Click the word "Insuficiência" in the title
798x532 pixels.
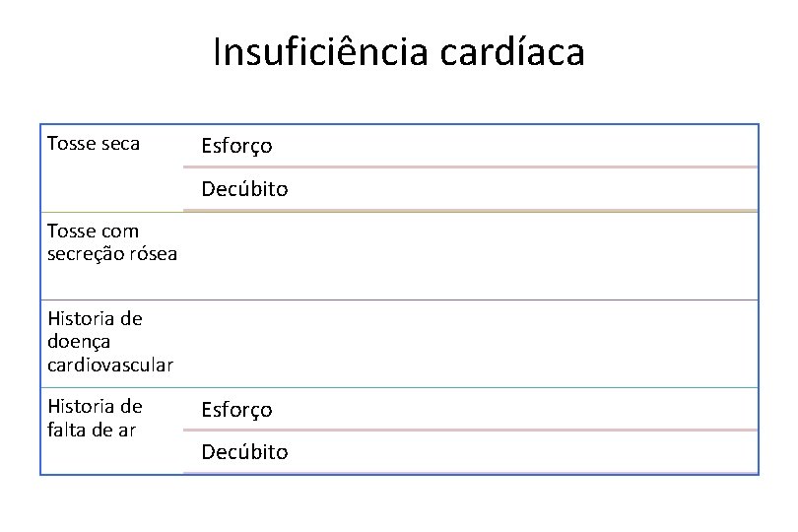320,52
